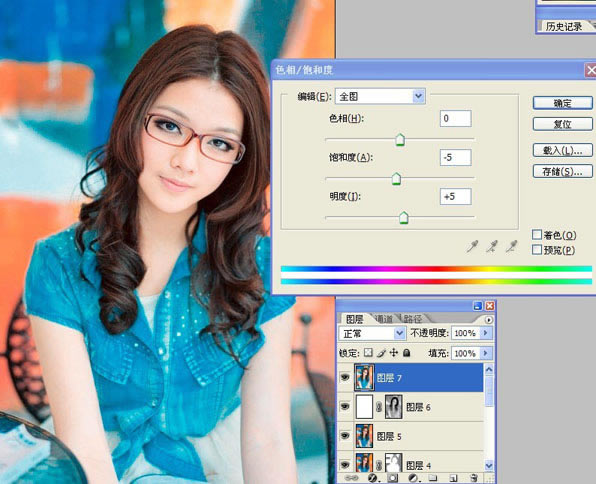
Task: Click mask link icon on 图层 6
Action: (379, 407)
